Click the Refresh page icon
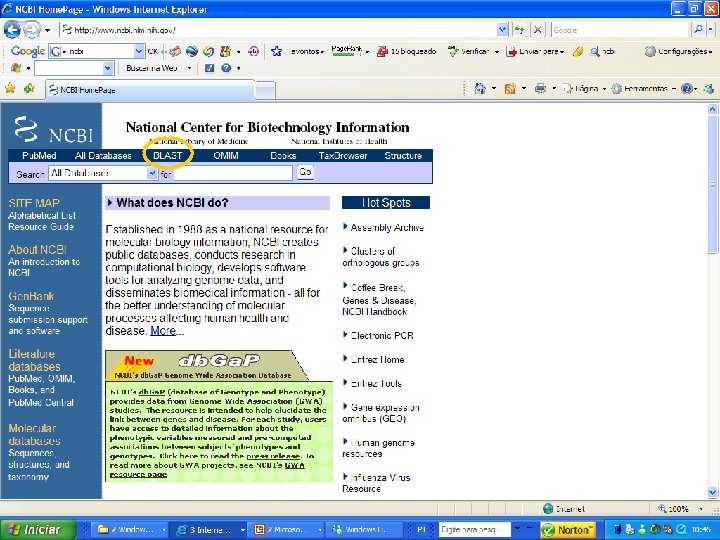Screen dimensions: 720x540 click(x=519, y=30)
